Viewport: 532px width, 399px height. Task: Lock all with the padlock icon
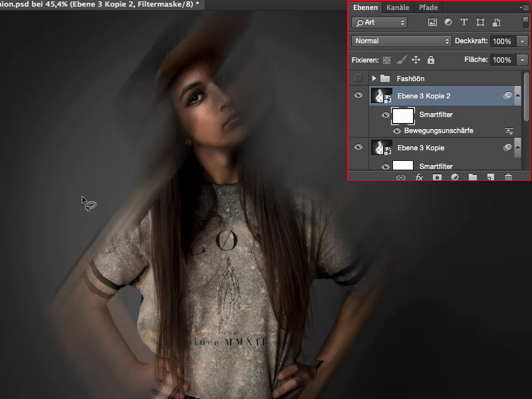(x=430, y=60)
